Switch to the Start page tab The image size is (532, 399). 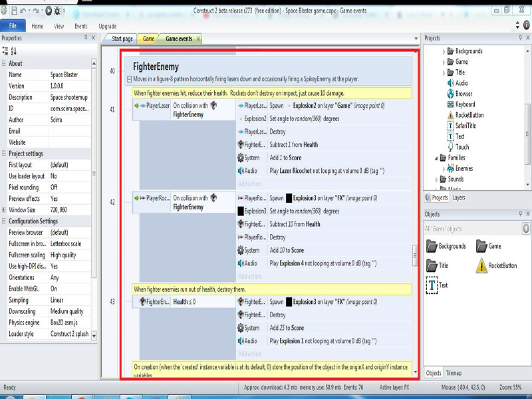122,39
